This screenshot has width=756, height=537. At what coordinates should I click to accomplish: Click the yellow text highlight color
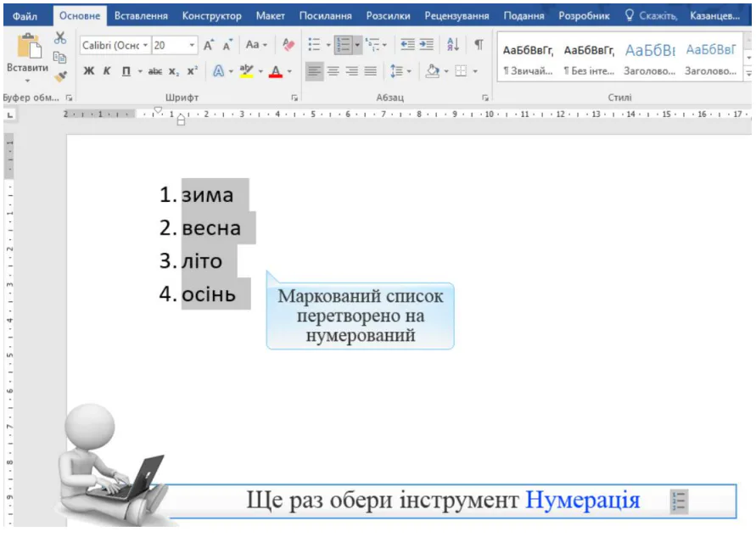[246, 72]
